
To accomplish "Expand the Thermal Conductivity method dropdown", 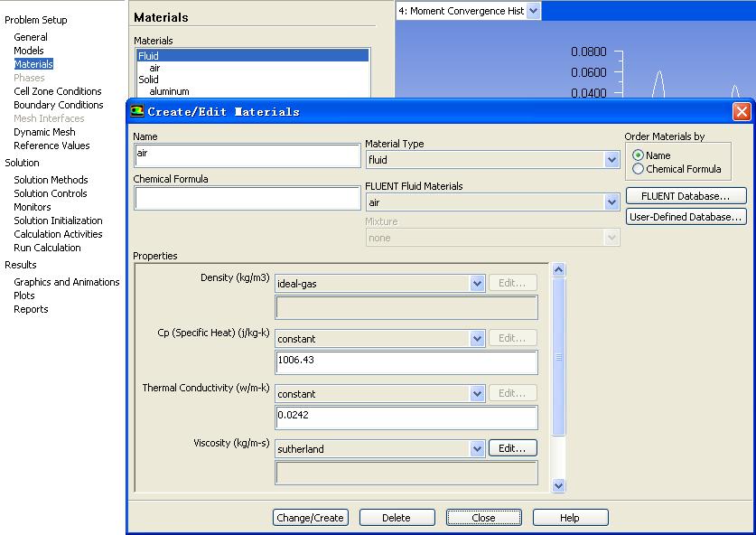I will coord(478,394).
